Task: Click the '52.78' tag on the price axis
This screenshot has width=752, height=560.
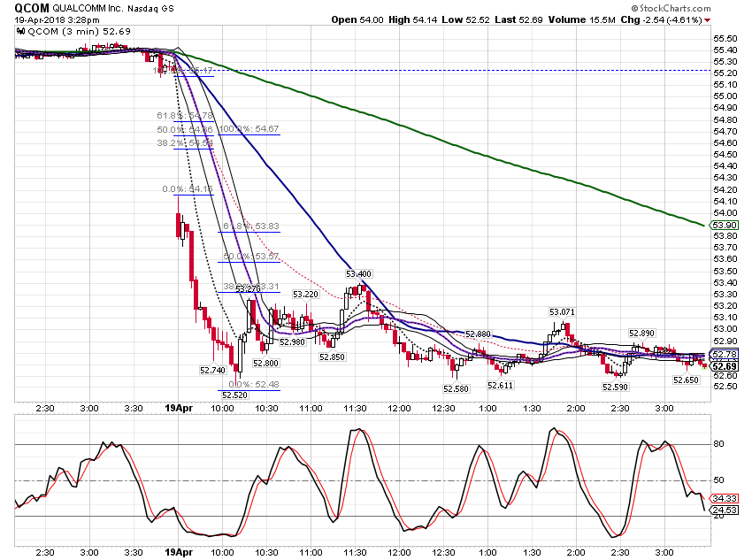Action: click(x=725, y=355)
